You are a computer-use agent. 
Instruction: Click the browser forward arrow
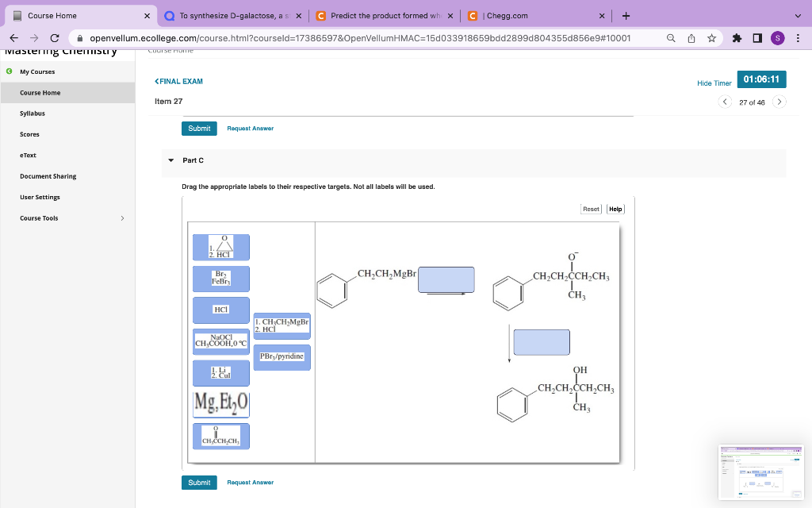click(x=34, y=38)
